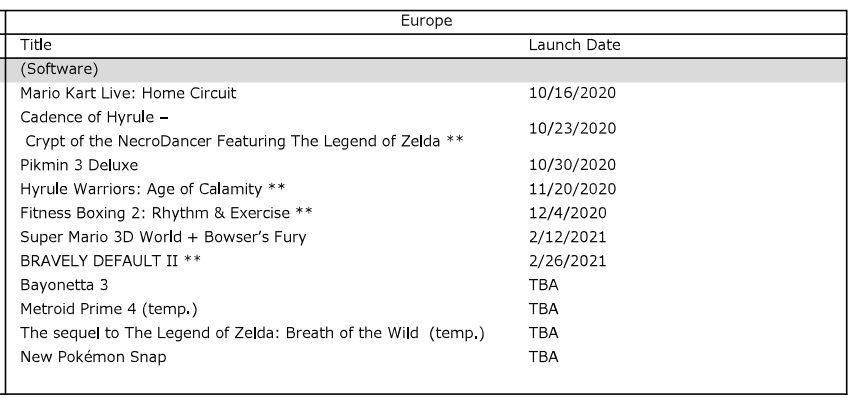Viewport: 856px width, 398px height.
Task: Click Super Mario 3D World + Bowser's Fury
Action: pyautogui.click(x=163, y=237)
